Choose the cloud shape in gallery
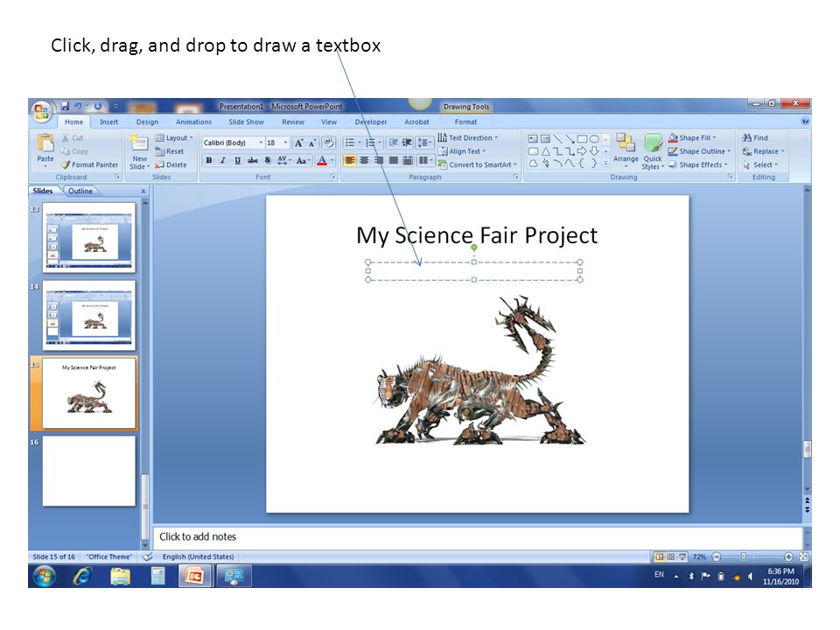Image resolution: width=840 pixels, height=630 pixels. tap(534, 164)
